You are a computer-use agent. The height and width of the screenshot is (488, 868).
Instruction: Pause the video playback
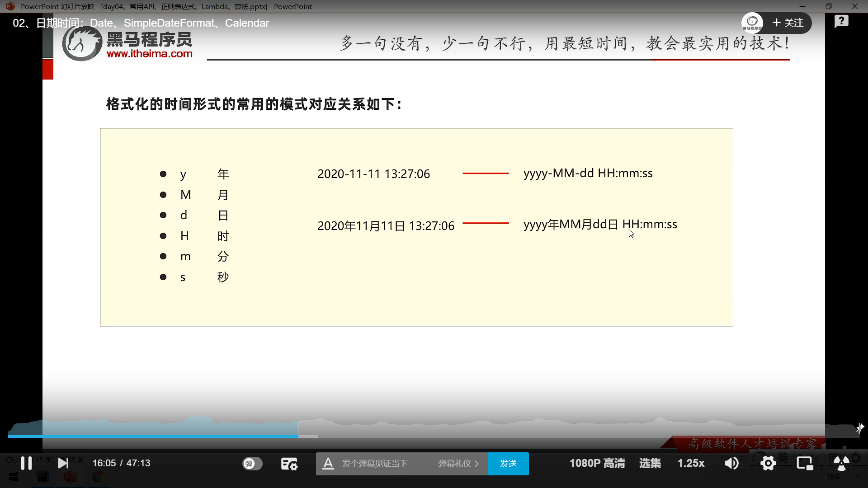[x=26, y=463]
